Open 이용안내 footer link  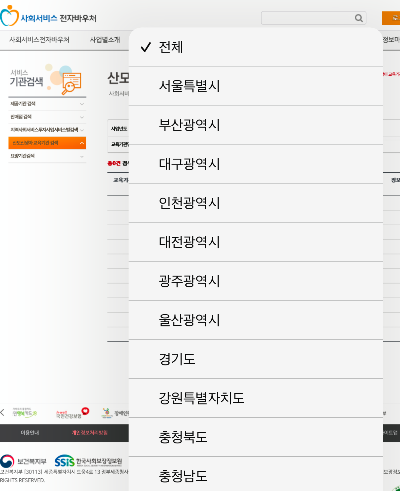coord(30,433)
